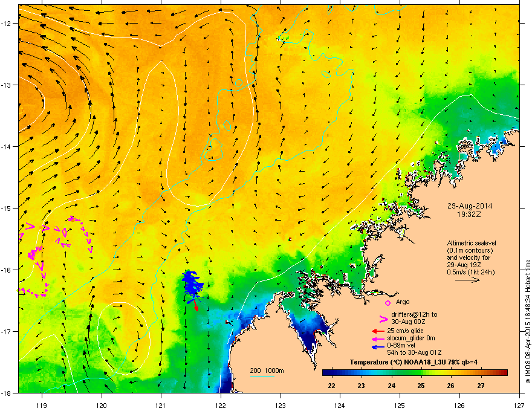Click the longitude axis label 125

tap(400, 405)
